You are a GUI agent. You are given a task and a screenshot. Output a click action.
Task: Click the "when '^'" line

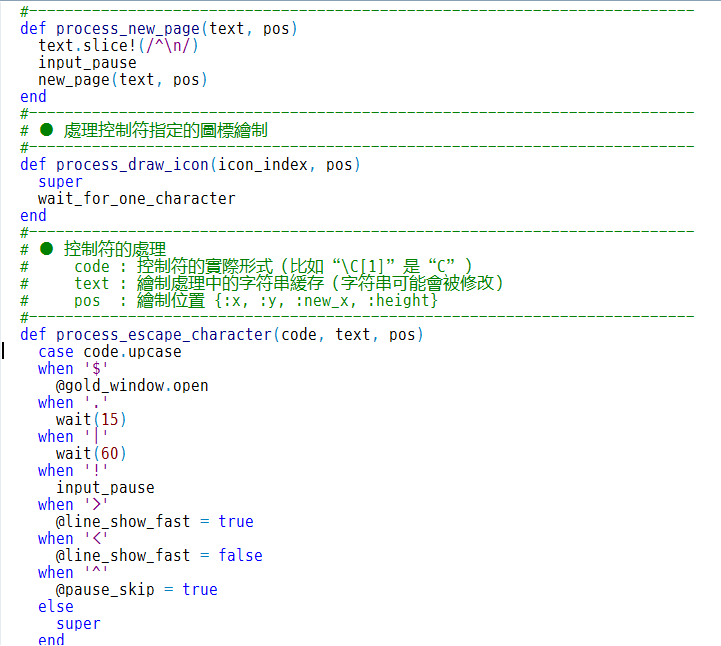(x=73, y=573)
